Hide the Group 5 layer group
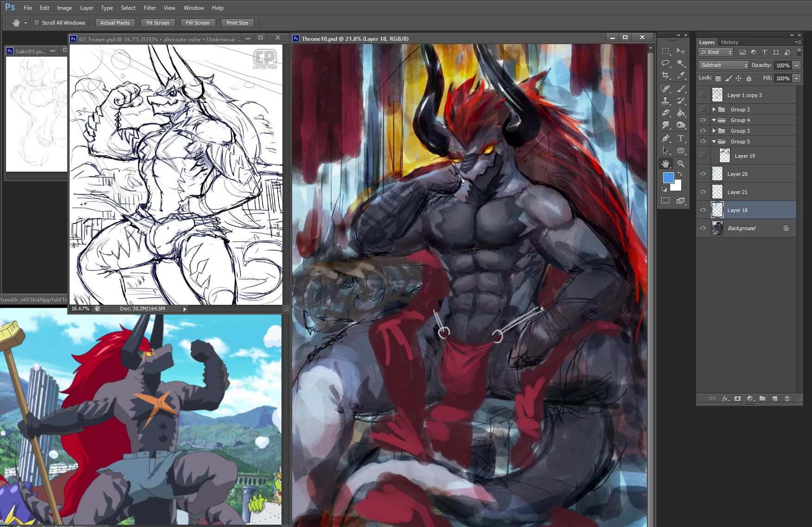This screenshot has width=812, height=527. (703, 141)
